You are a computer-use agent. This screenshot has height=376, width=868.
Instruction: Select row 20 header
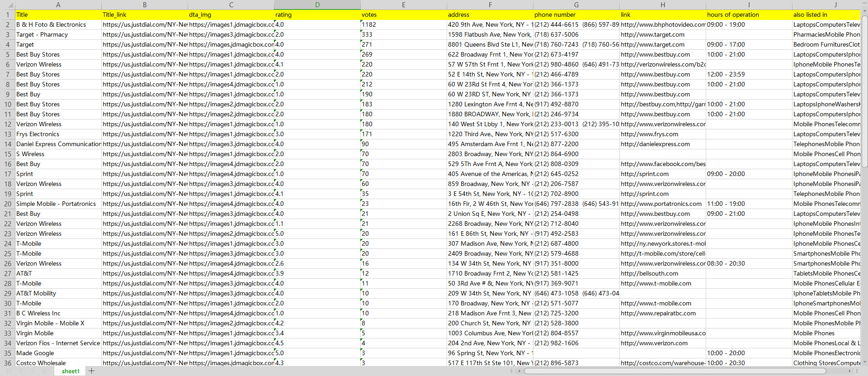pyautogui.click(x=7, y=204)
